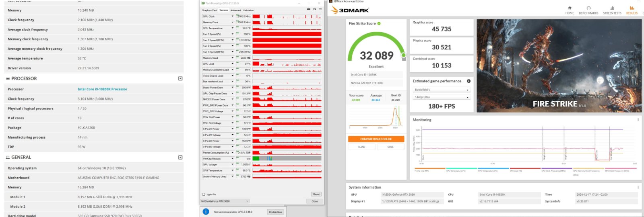This screenshot has width=644, height=217.
Task: Toggle the GPU Load (%) legend swatch
Action: (525, 169)
